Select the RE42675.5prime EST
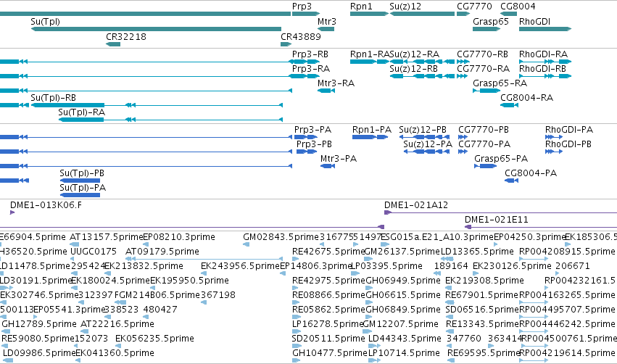The image size is (617, 364). [x=296, y=259]
